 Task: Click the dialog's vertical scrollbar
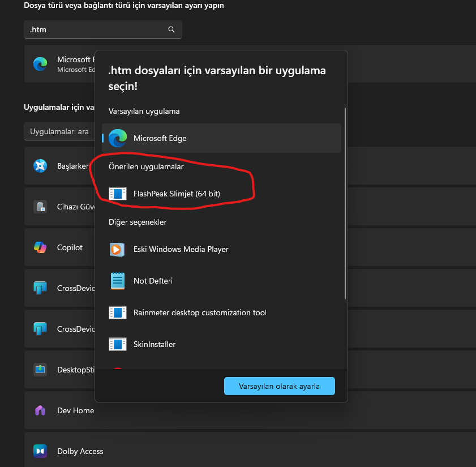click(x=345, y=203)
